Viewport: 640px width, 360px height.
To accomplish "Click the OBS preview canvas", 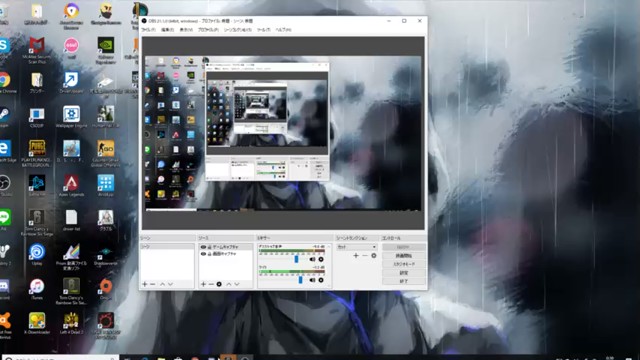I will (x=283, y=133).
